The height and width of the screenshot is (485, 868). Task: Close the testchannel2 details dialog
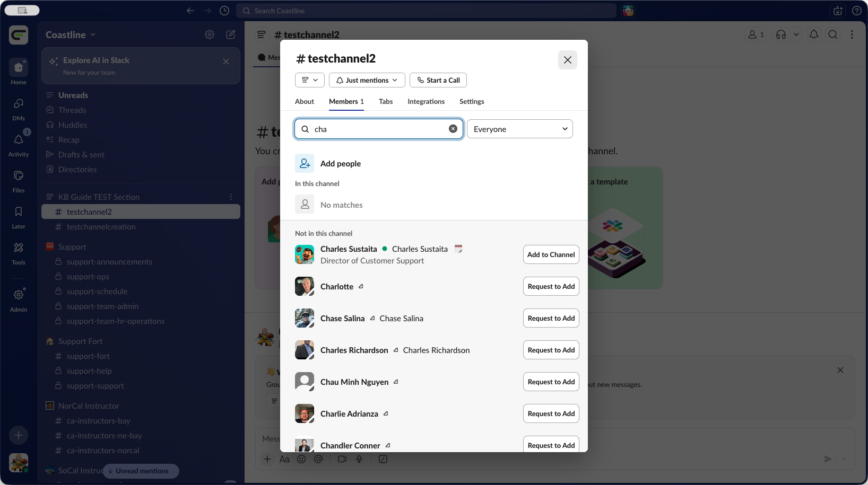point(567,60)
